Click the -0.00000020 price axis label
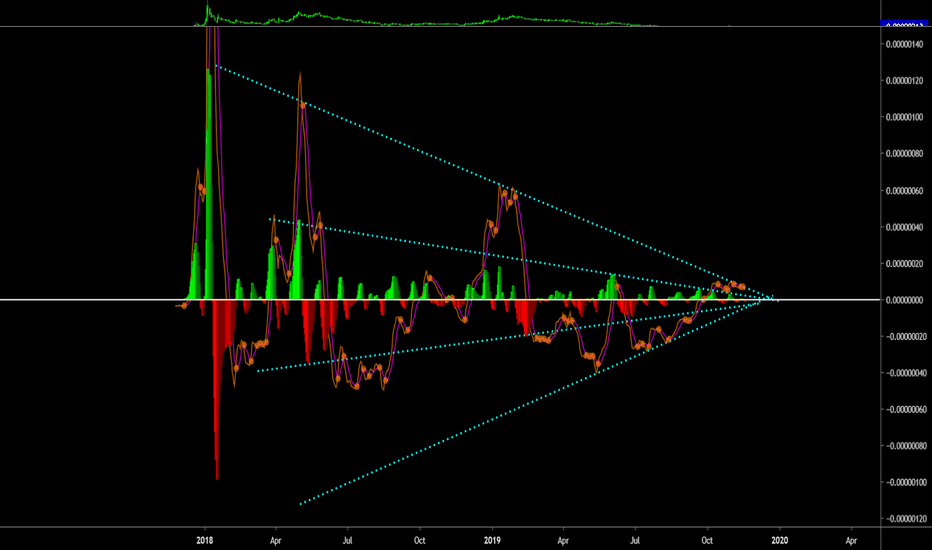The height and width of the screenshot is (550, 932). (904, 337)
